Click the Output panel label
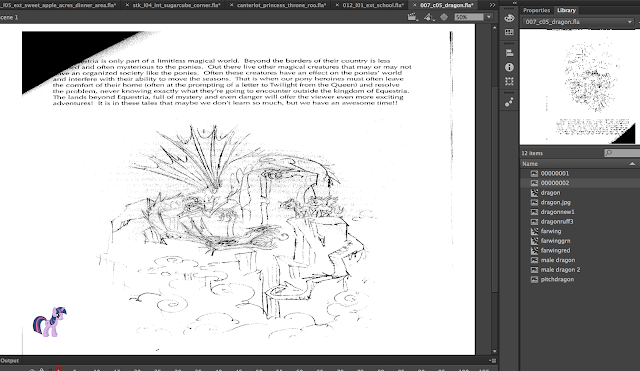The width and height of the screenshot is (640, 371). pos(9,361)
